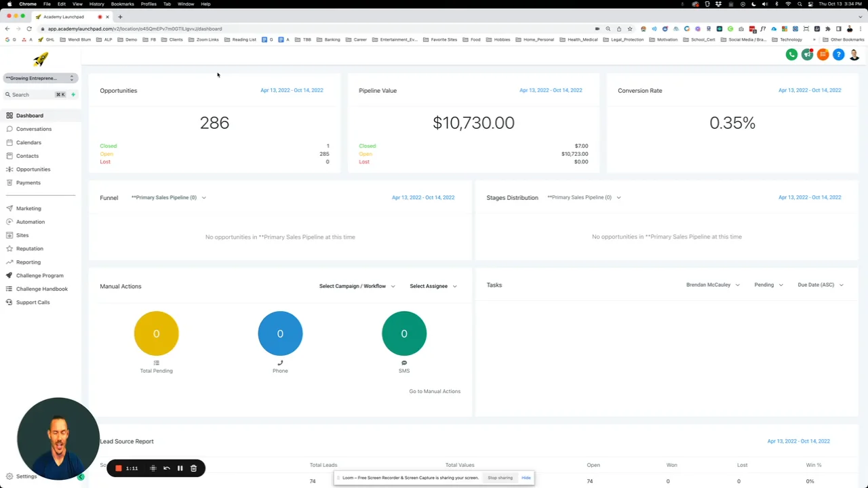Click the green phone dialer icon
The height and width of the screenshot is (488, 868).
point(791,54)
